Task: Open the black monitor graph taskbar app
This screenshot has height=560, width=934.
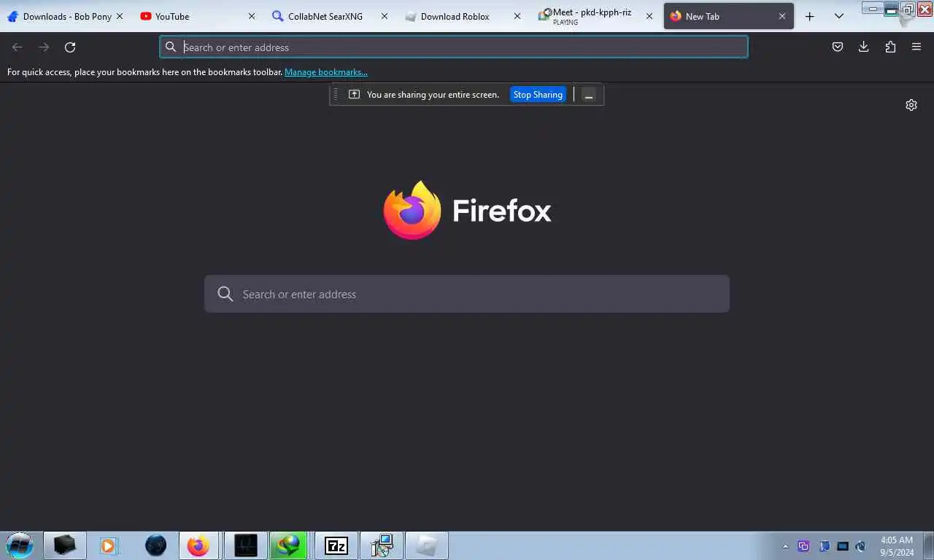Action: [245, 545]
